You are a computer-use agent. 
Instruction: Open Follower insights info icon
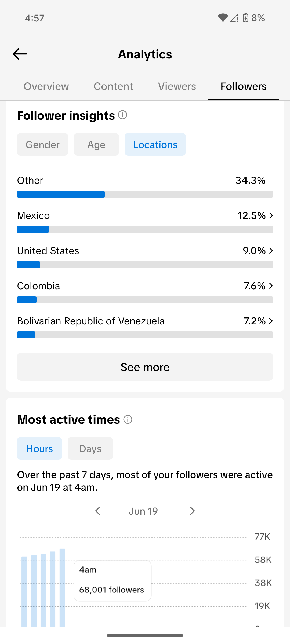tap(123, 115)
